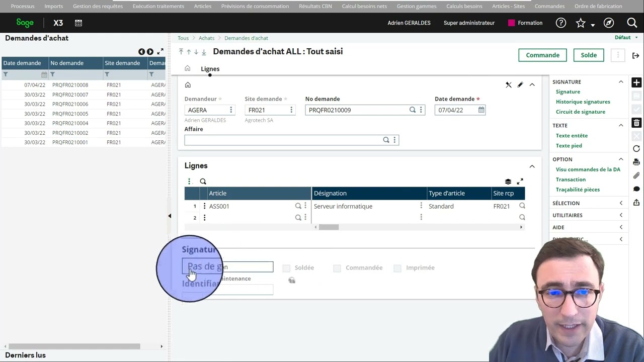Open the Articles top tab

[x=203, y=6]
